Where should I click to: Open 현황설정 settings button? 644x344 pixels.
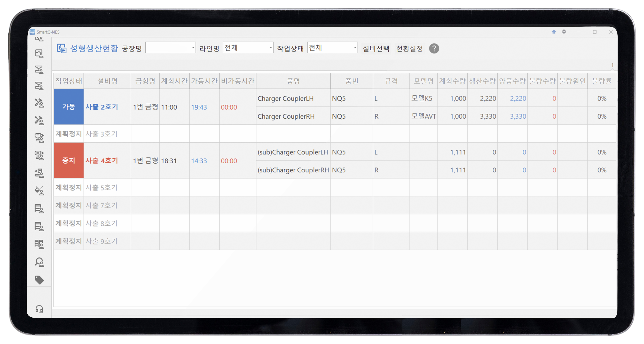(409, 49)
